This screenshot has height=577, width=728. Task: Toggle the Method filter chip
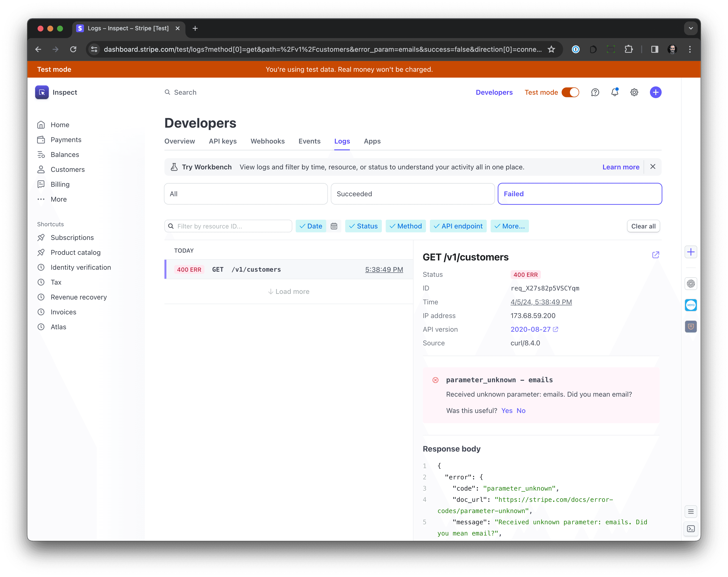pos(405,226)
